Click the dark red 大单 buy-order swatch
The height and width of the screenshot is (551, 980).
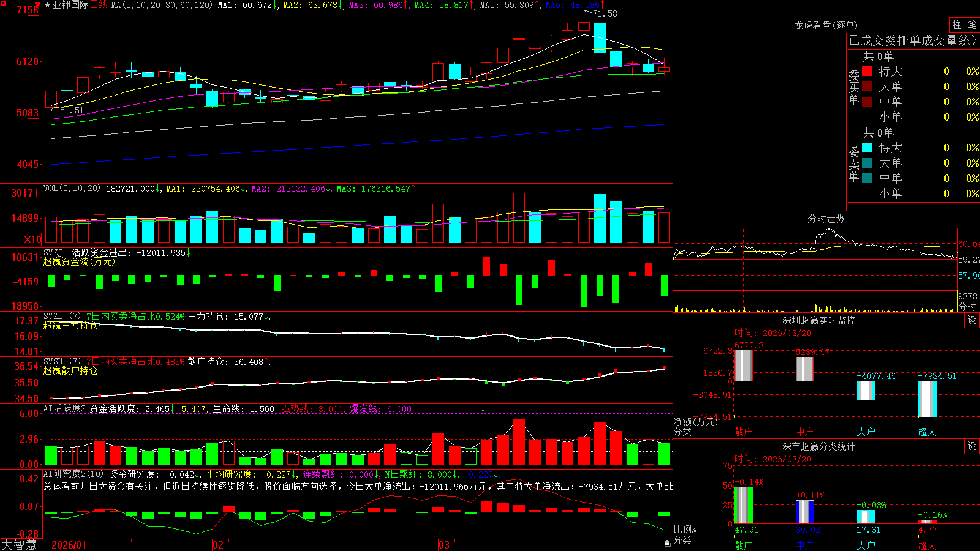(x=867, y=86)
